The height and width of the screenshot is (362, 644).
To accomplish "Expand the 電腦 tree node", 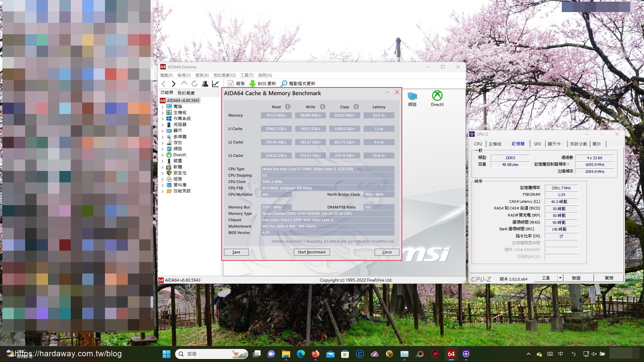I will [163, 107].
